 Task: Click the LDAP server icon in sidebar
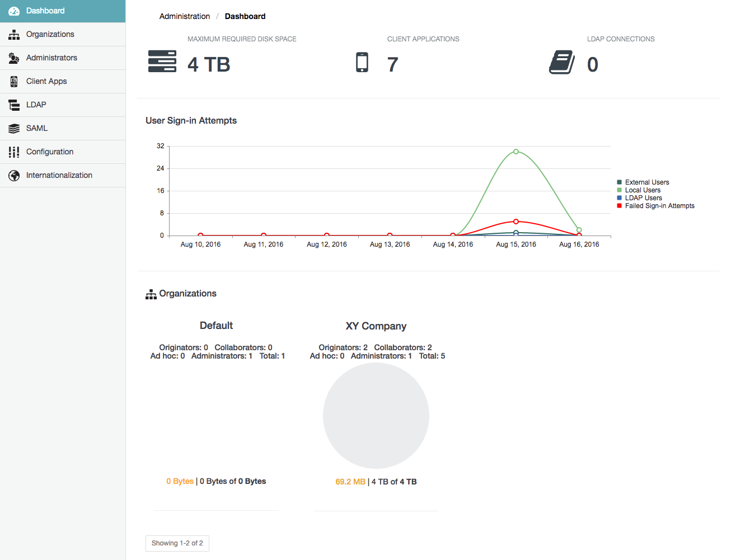14,105
